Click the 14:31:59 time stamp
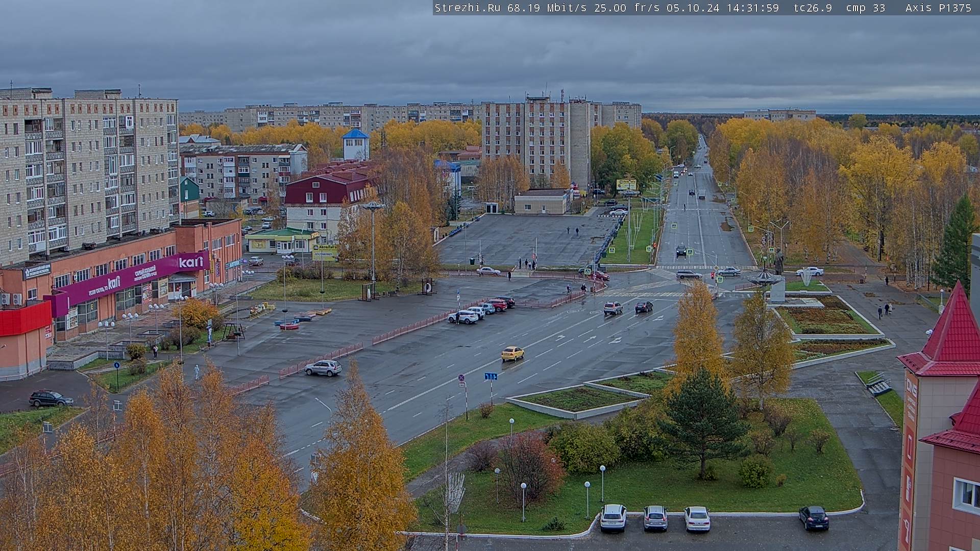 click(x=753, y=8)
